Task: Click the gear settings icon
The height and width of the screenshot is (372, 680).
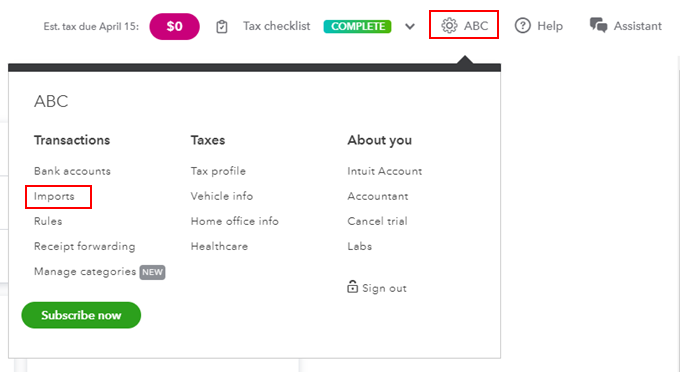Action: pyautogui.click(x=449, y=26)
